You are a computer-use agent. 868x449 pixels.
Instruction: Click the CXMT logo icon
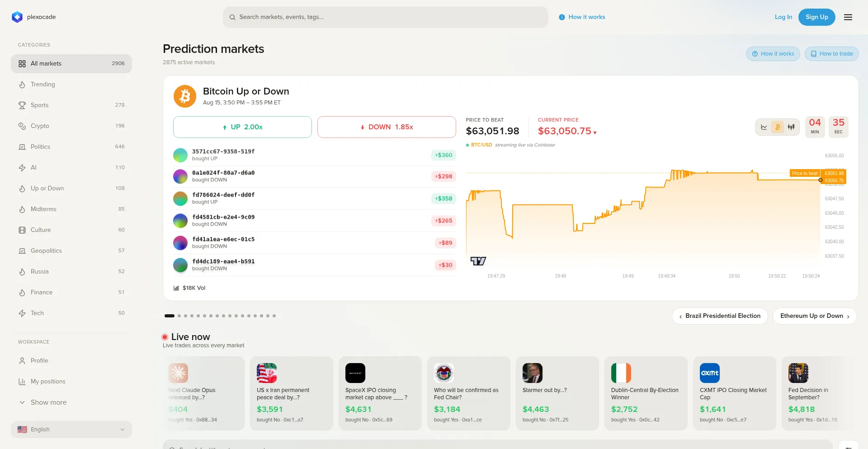point(710,373)
